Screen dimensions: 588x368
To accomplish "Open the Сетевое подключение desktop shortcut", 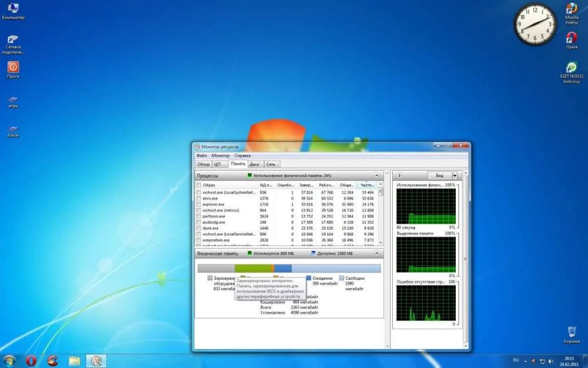I will [13, 44].
